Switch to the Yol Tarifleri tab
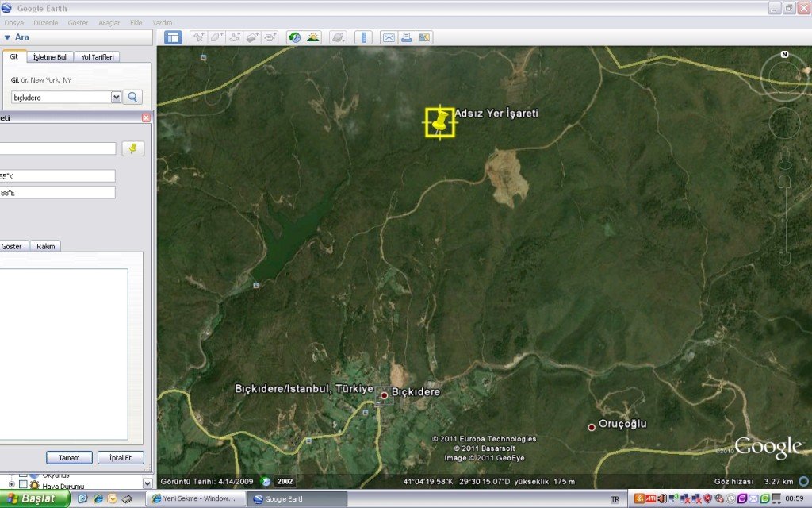 coord(98,57)
